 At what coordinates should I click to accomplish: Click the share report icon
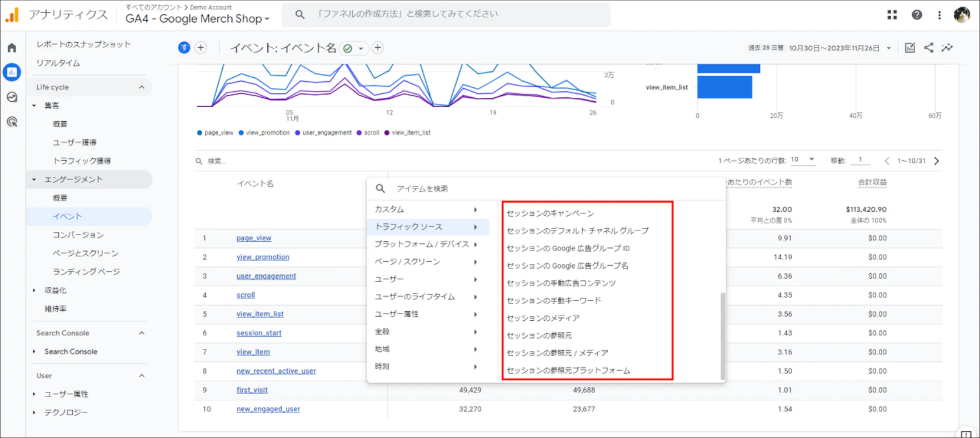pos(929,48)
